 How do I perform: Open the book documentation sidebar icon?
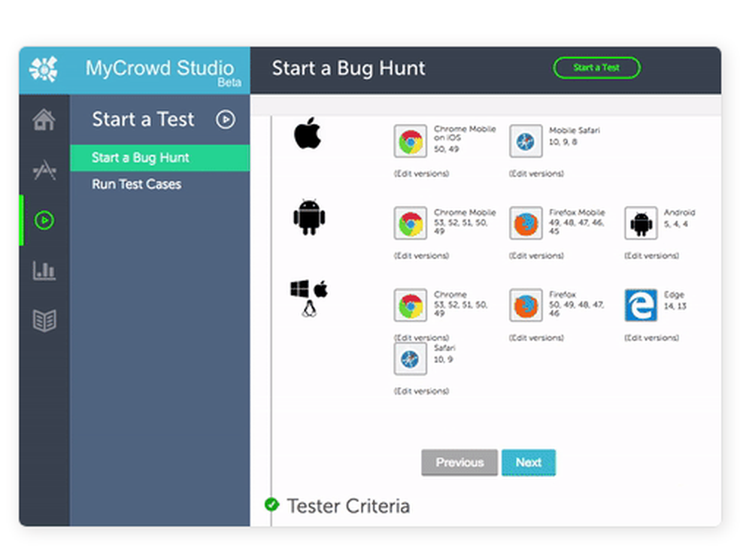point(44,320)
